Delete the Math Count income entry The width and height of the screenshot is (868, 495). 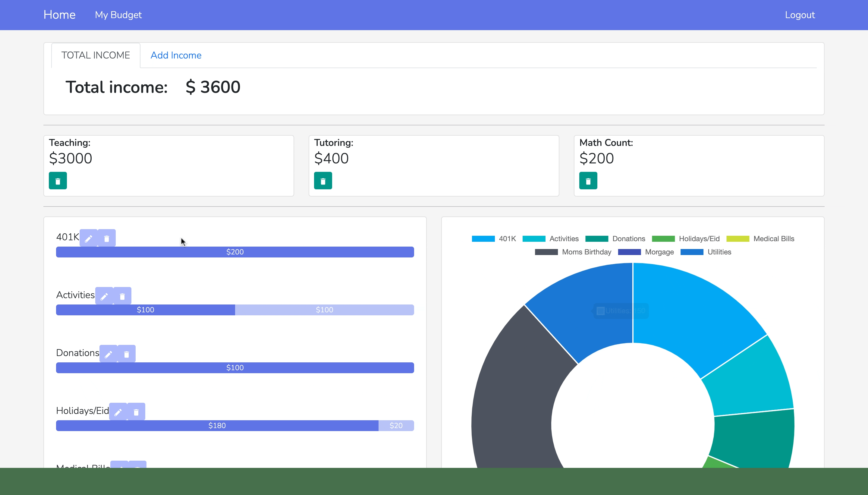click(x=588, y=181)
